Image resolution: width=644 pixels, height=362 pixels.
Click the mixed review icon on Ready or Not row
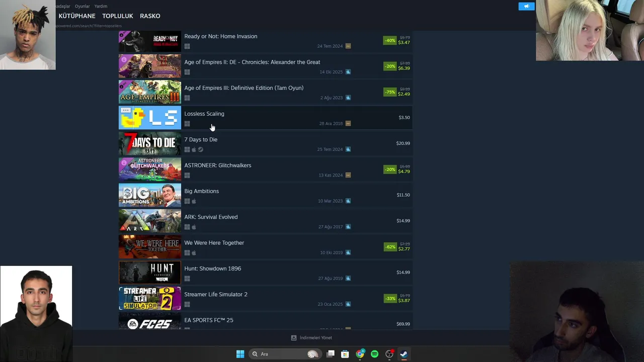(348, 46)
